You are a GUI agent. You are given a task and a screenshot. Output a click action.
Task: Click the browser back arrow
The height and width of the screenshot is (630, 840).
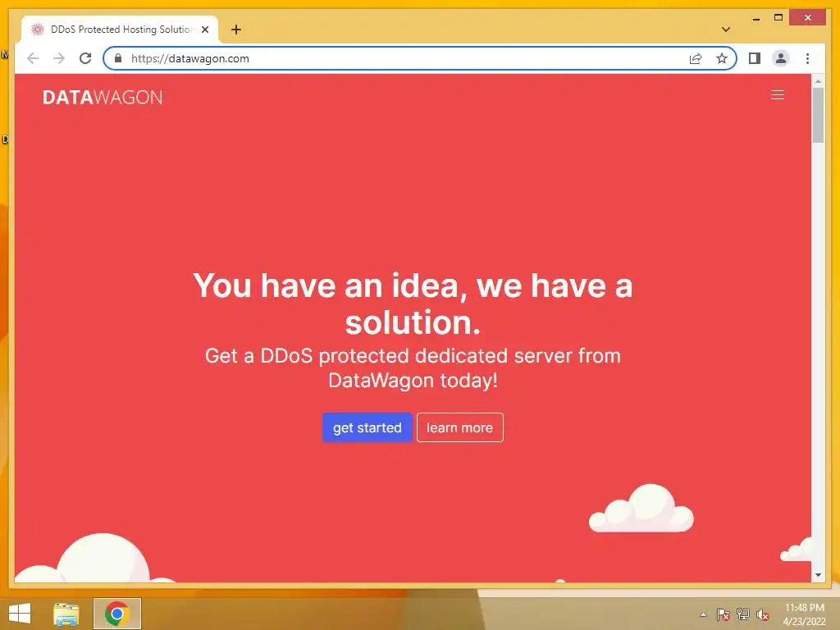(x=33, y=58)
